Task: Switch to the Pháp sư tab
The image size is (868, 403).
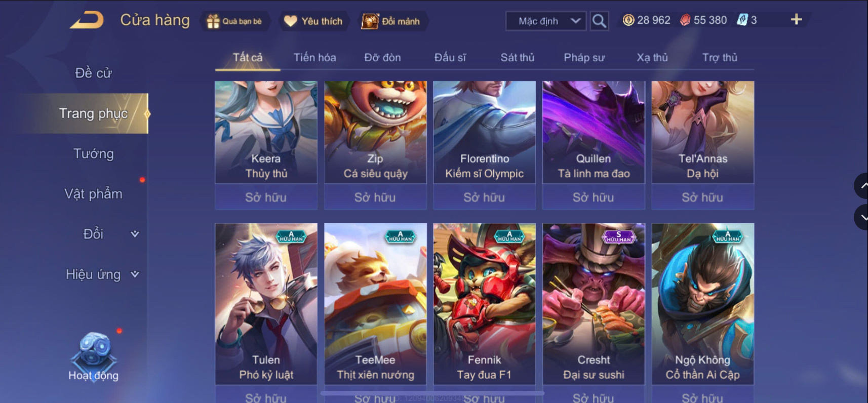Action: pos(584,58)
